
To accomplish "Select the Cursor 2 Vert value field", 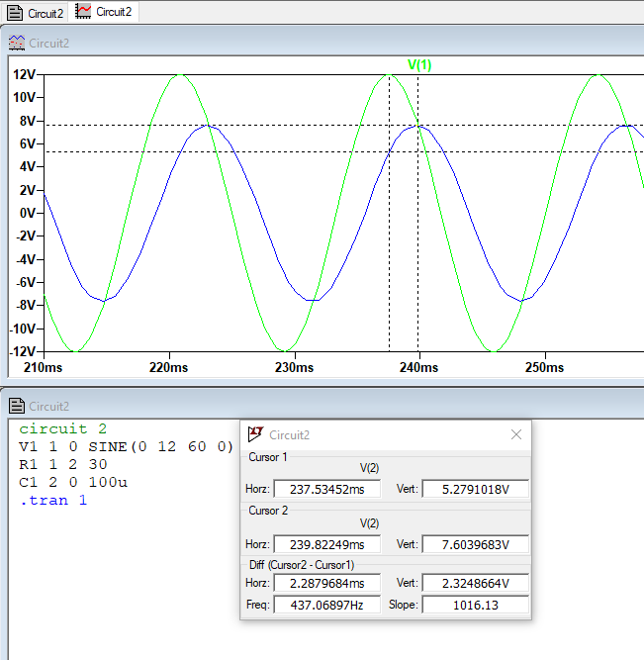I will coord(475,544).
